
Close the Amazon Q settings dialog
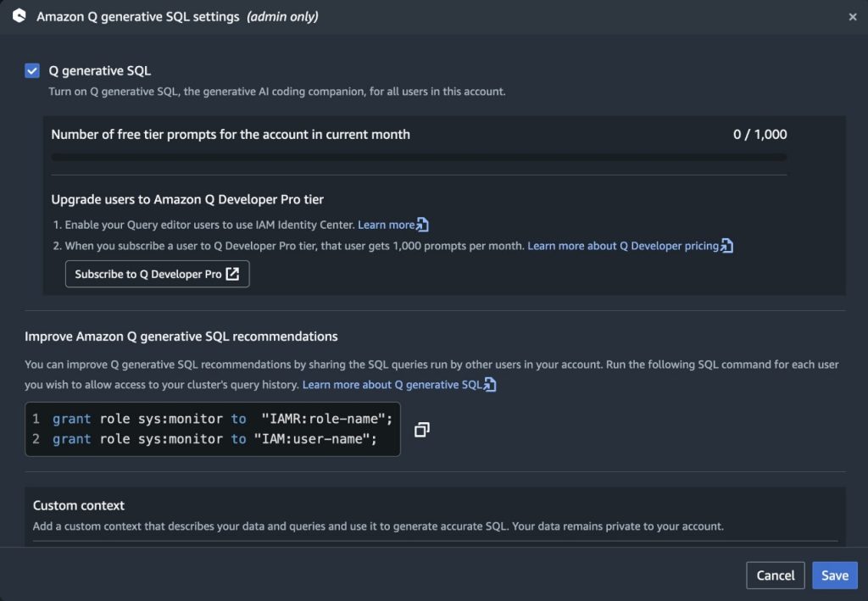pos(853,17)
